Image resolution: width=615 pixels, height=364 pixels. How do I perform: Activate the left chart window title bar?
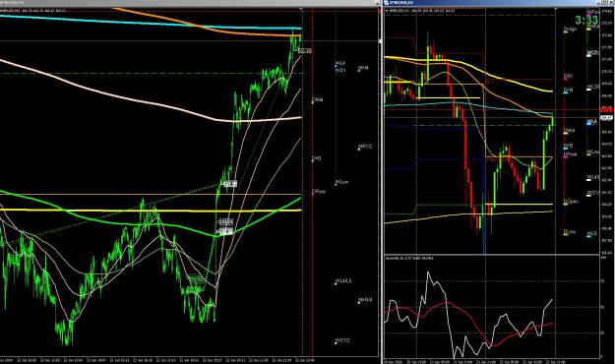(190, 3)
